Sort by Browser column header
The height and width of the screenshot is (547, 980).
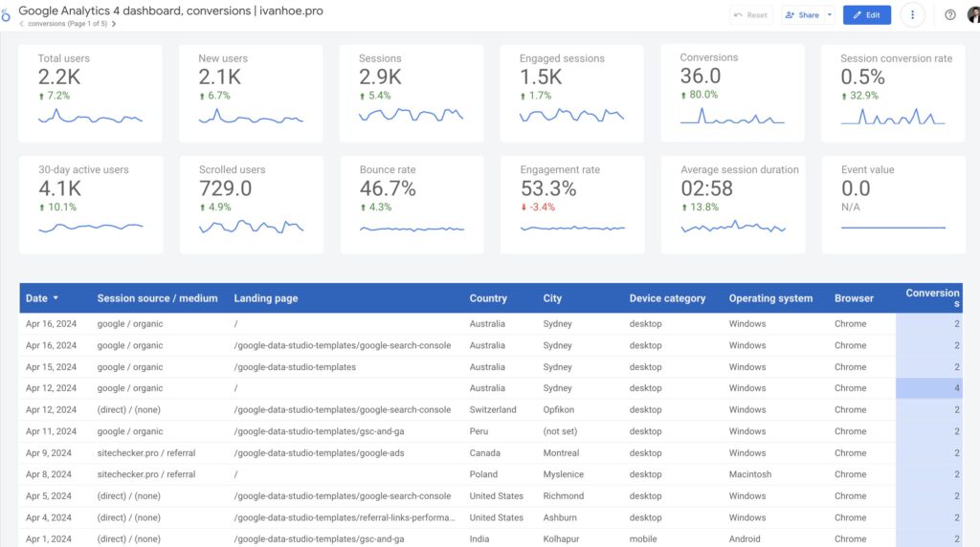[854, 298]
